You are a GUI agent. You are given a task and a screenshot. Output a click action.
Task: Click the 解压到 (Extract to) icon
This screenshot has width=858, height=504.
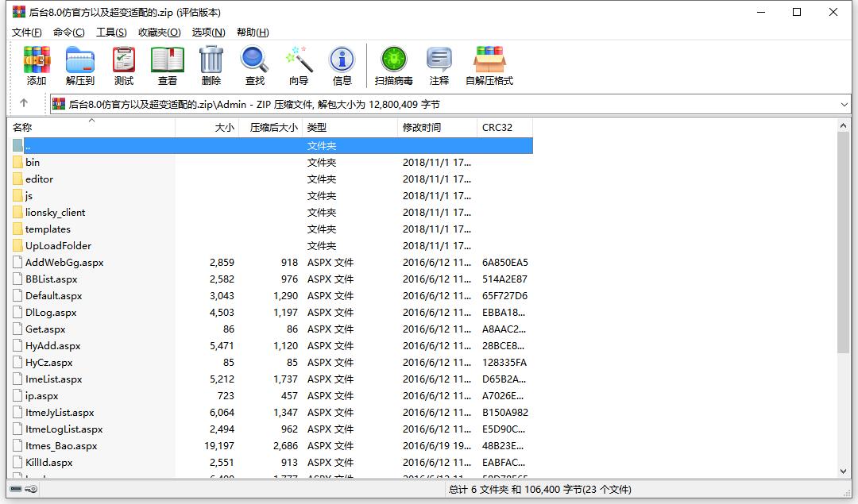pyautogui.click(x=80, y=65)
